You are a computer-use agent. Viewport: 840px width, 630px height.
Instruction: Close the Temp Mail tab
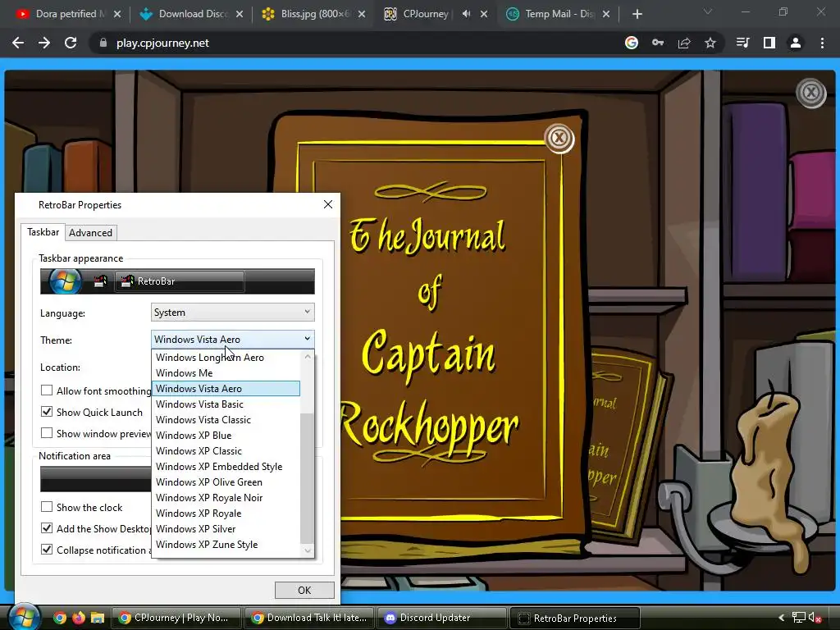(606, 14)
